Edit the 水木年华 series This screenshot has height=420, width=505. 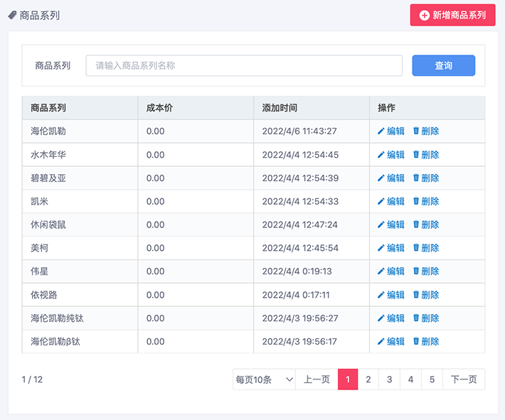click(x=391, y=155)
